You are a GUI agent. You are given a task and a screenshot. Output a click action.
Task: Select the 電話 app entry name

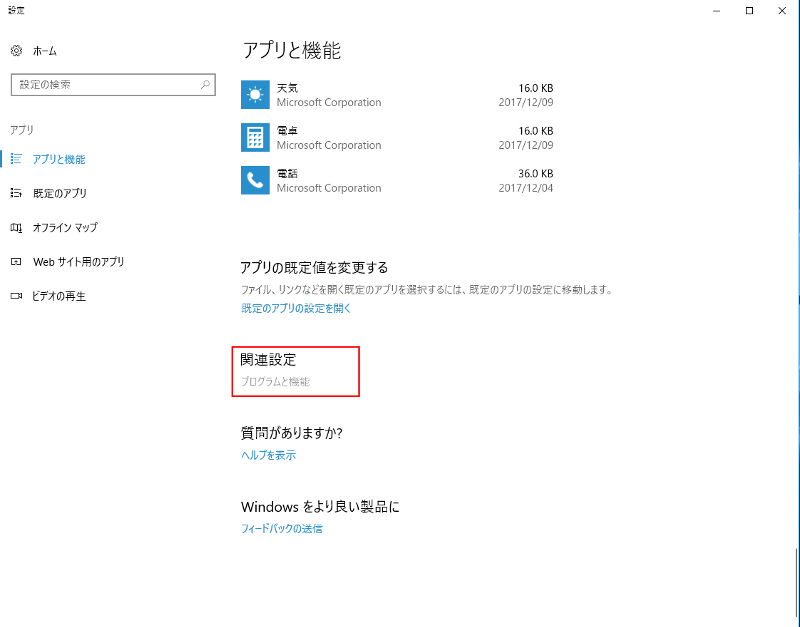point(287,174)
